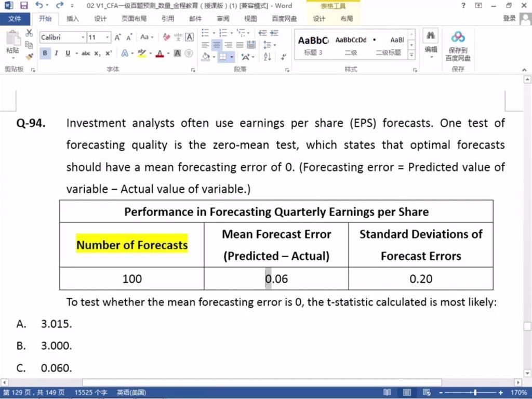The image size is (532, 399).
Task: Click the text effects outlined A icon
Action: point(125,54)
